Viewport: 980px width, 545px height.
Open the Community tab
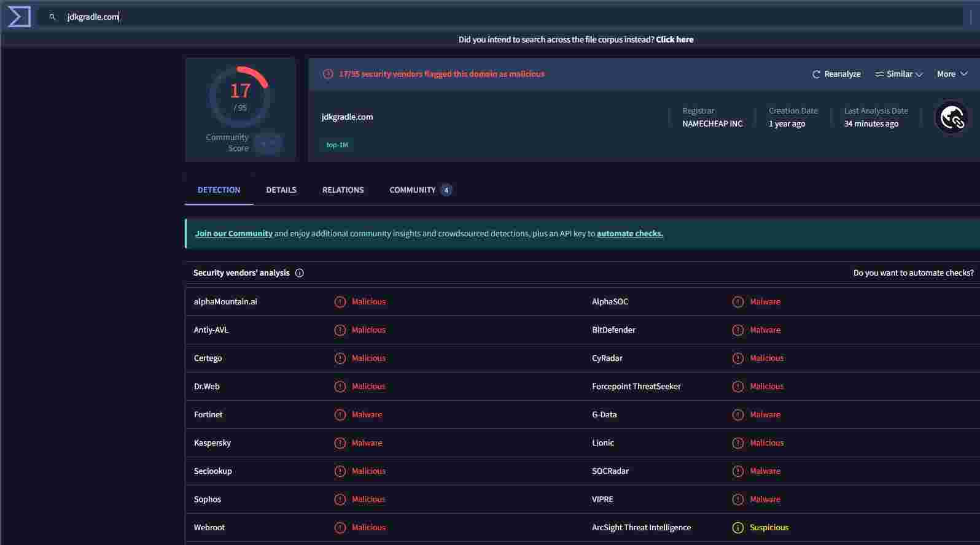(x=413, y=190)
